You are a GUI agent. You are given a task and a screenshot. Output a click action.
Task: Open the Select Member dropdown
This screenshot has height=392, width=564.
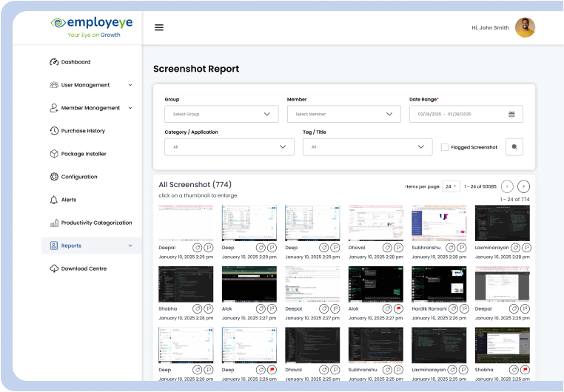(x=343, y=114)
